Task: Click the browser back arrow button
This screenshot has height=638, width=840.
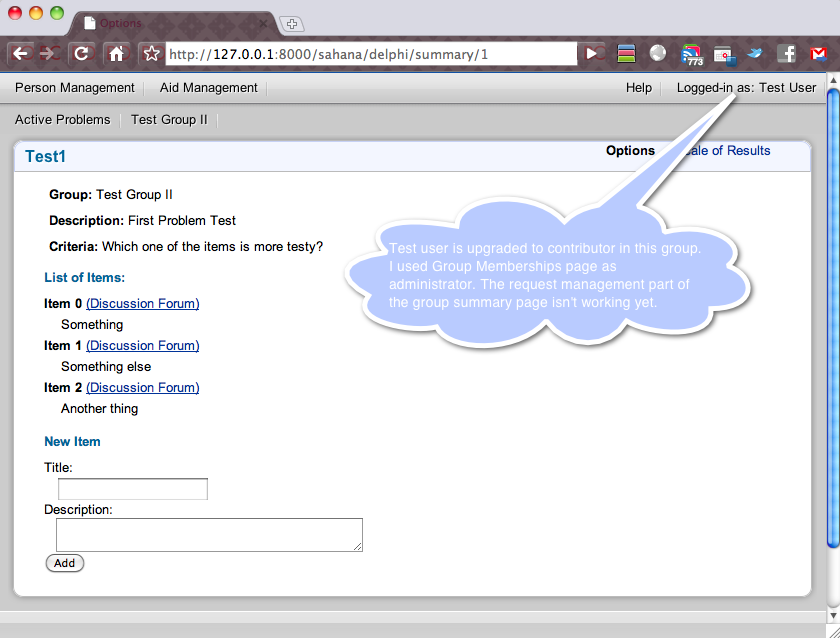Action: tap(20, 53)
